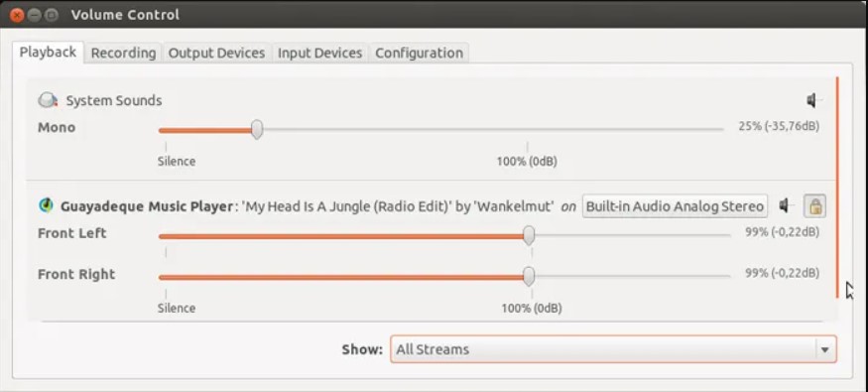Toggle the channel lock padlock icon
Viewport: 868px width, 392px height.
click(x=814, y=206)
